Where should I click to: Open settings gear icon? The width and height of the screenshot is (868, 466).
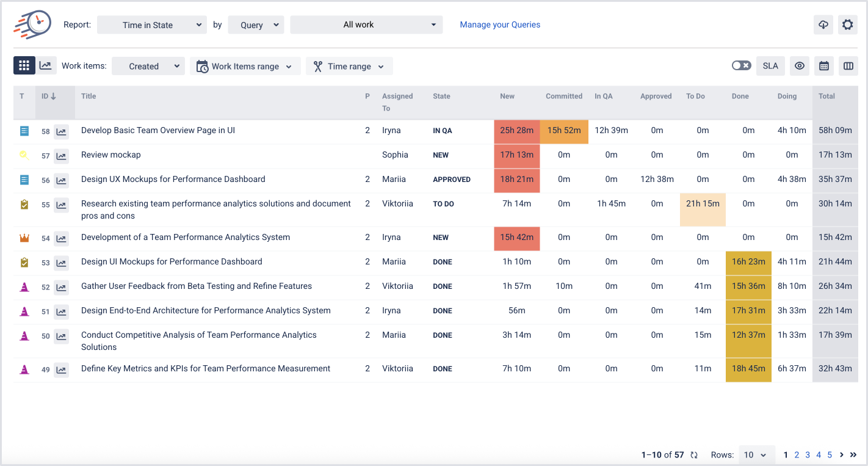pos(847,25)
